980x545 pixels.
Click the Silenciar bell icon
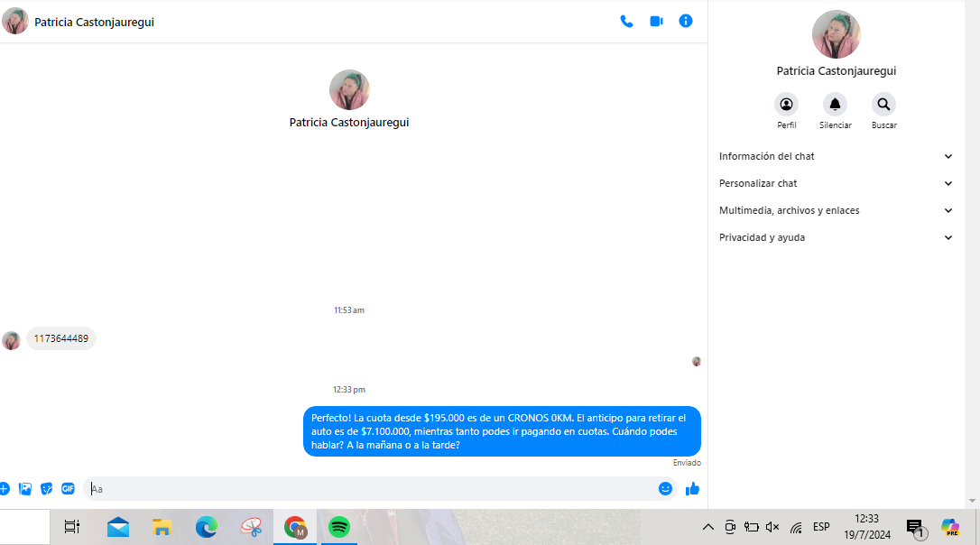click(x=835, y=105)
